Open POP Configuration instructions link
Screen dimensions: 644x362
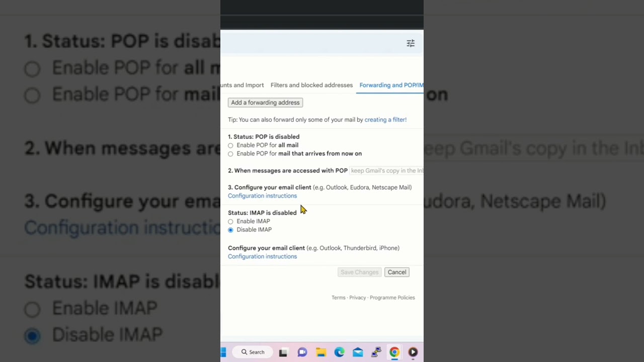point(262,196)
